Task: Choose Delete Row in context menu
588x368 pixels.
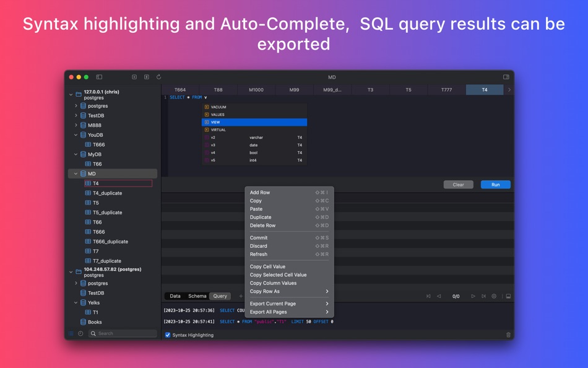Action: pyautogui.click(x=289, y=226)
